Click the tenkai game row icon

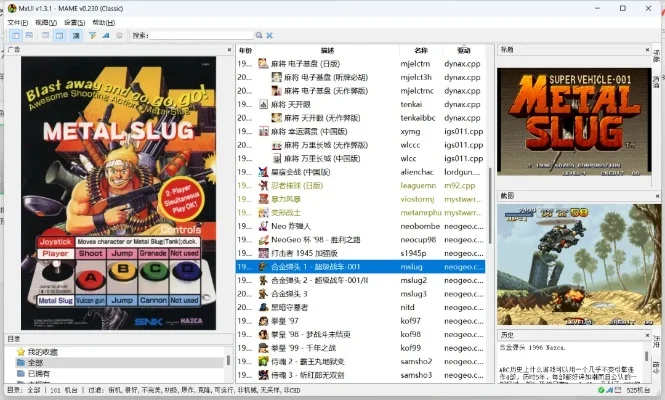click(263, 104)
